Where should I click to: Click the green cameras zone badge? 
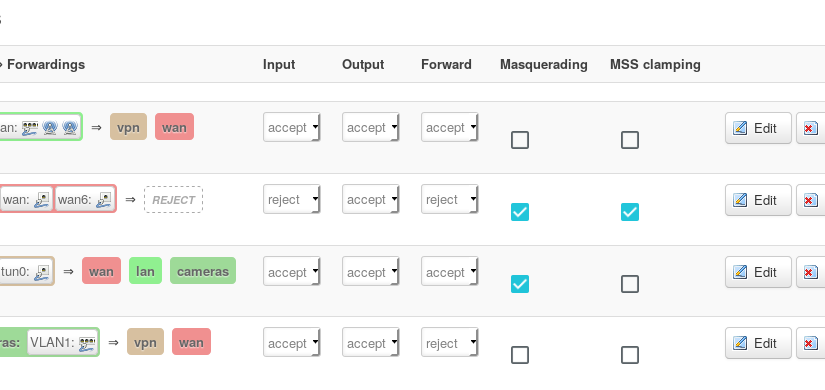[203, 271]
